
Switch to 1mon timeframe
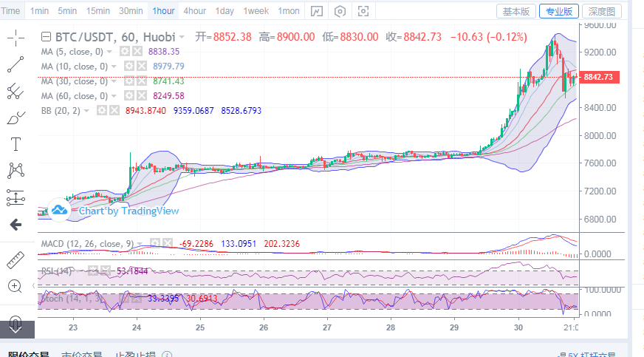coord(289,11)
